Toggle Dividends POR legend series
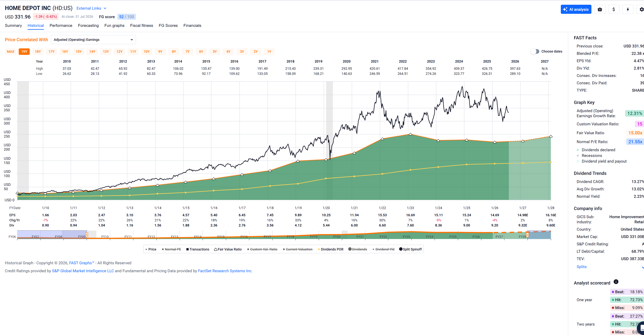644x335 pixels. (331, 249)
